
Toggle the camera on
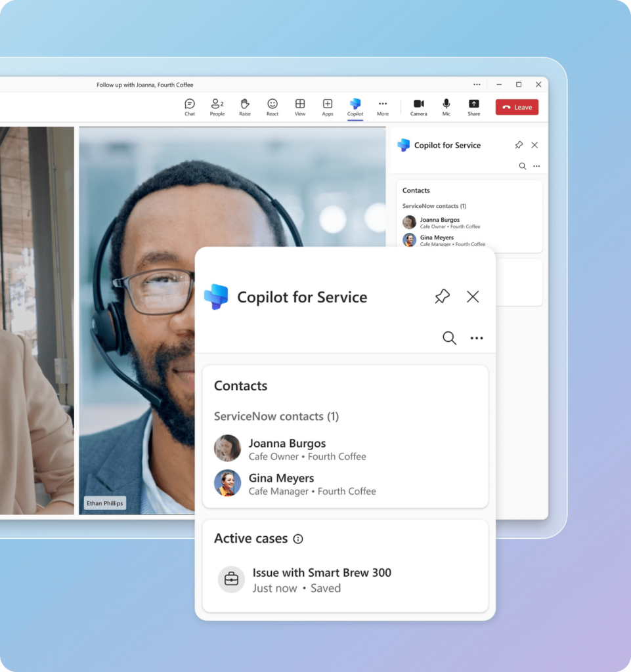tap(418, 106)
